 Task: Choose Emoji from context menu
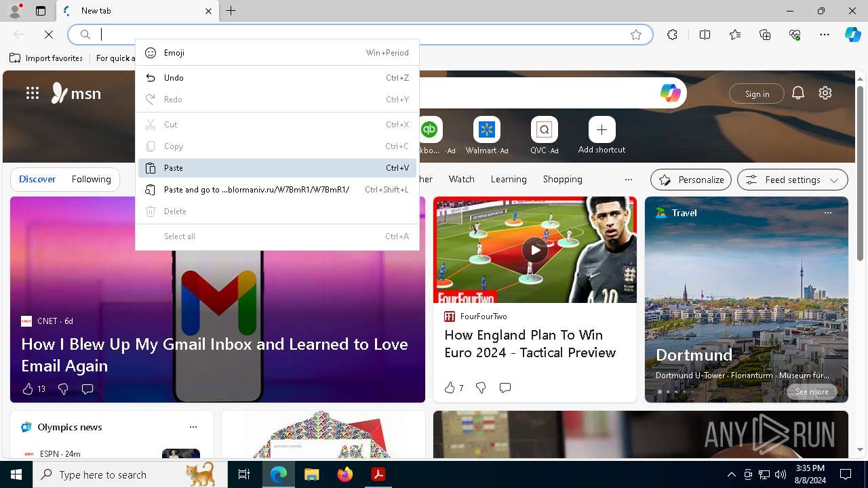click(277, 53)
